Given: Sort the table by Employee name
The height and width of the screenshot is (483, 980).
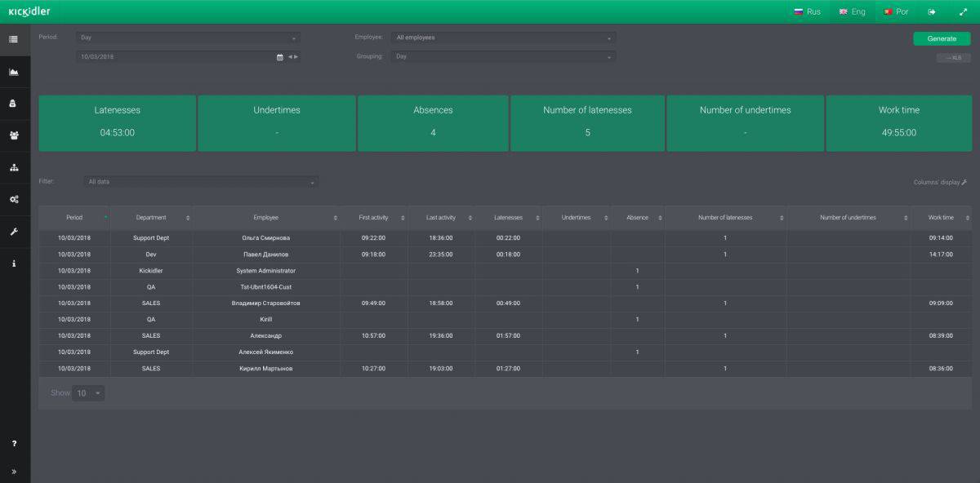Looking at the screenshot, I should click(x=335, y=218).
